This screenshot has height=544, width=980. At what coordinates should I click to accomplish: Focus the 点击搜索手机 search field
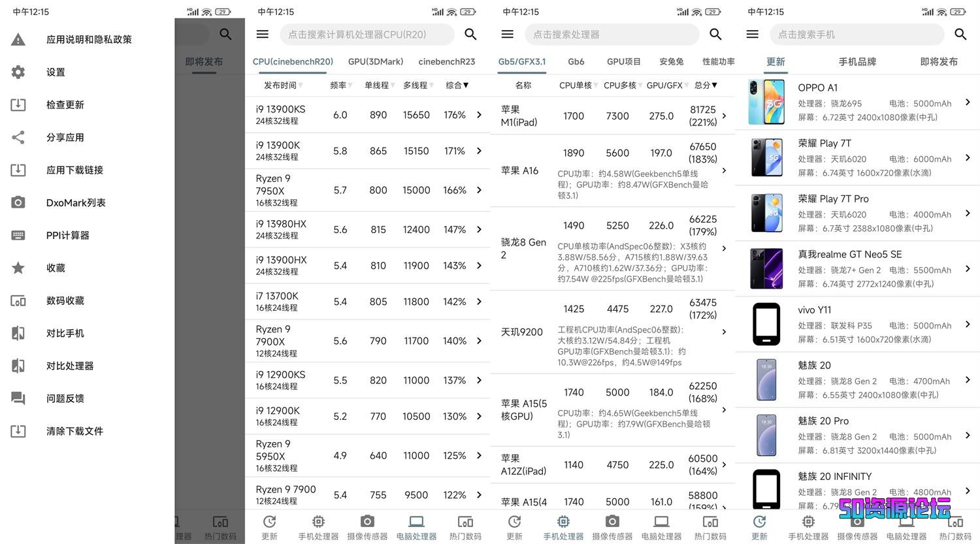click(857, 34)
